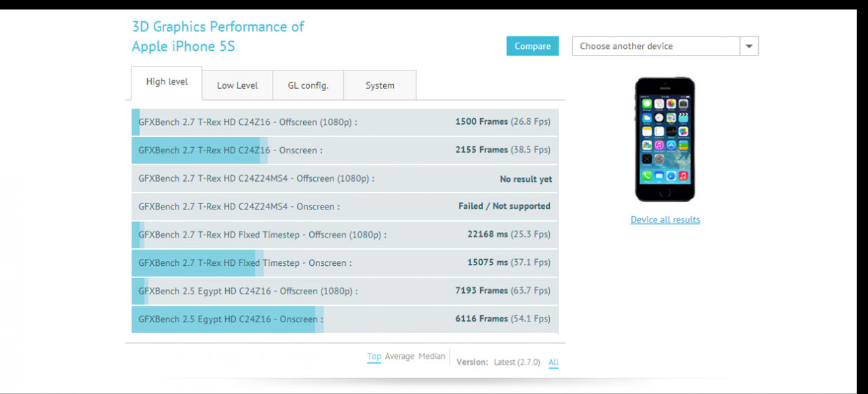Choose the All versions filter
This screenshot has width=868, height=394.
pyautogui.click(x=553, y=362)
